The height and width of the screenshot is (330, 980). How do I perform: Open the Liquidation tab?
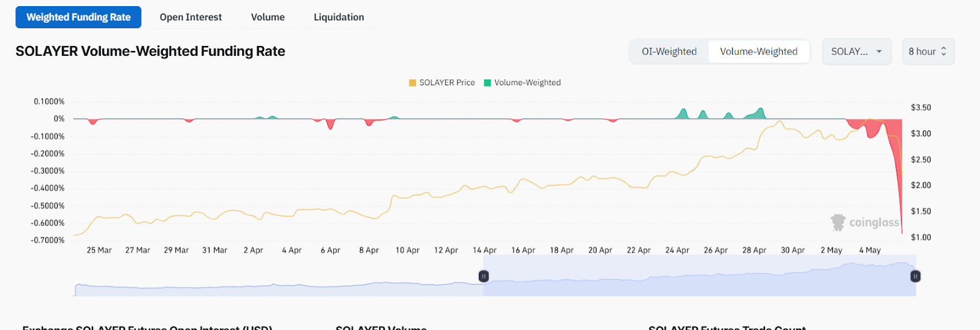pyautogui.click(x=339, y=17)
